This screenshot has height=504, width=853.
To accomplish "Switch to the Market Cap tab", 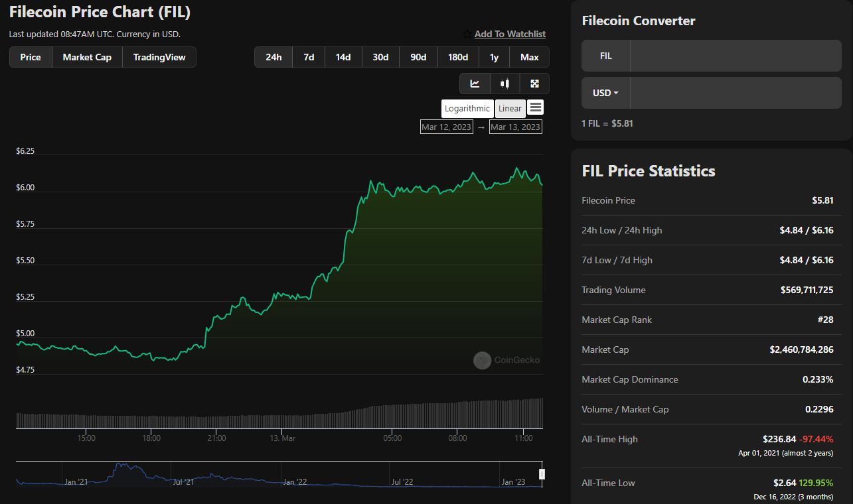I will click(x=87, y=57).
